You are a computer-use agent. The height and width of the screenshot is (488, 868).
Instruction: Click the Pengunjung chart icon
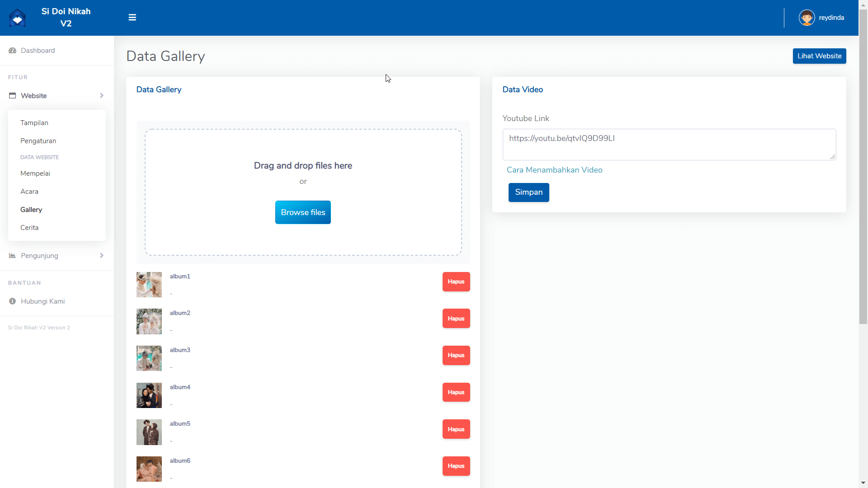[12, 255]
